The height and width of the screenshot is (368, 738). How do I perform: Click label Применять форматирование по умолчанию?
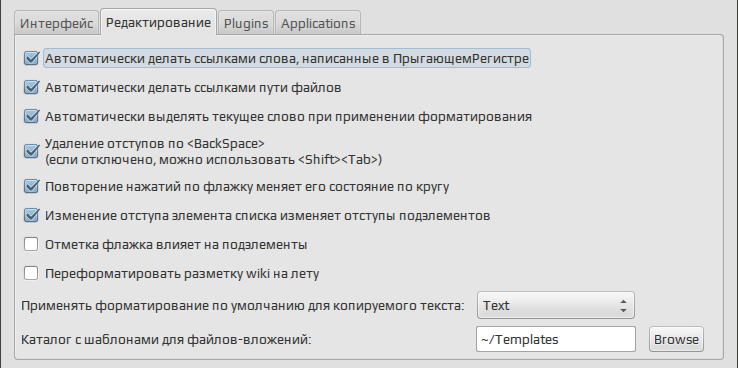(x=243, y=306)
